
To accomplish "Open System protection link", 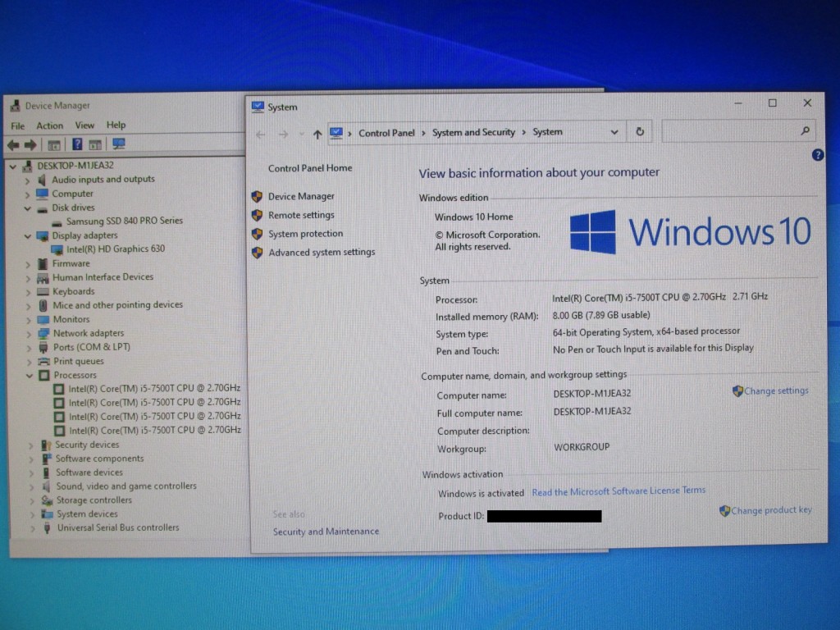I will 305,234.
